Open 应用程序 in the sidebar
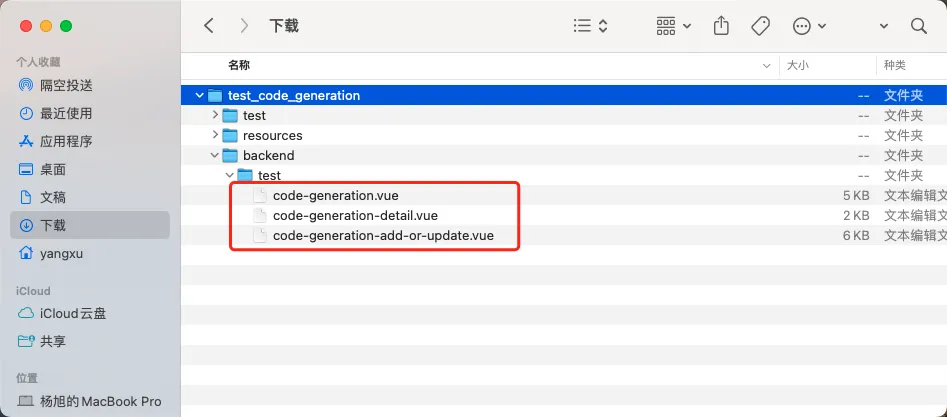This screenshot has width=947, height=417. [66, 141]
